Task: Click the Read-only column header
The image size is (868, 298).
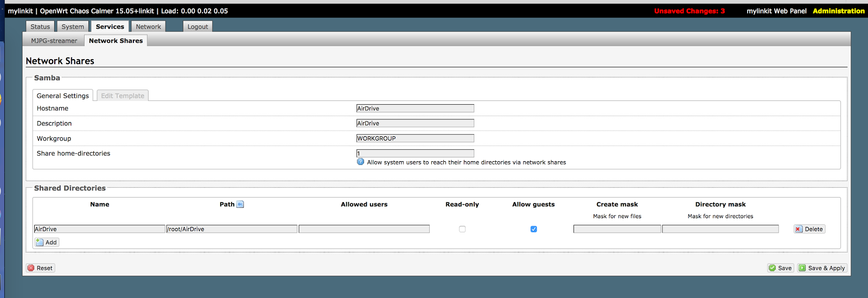Action: [x=462, y=205]
